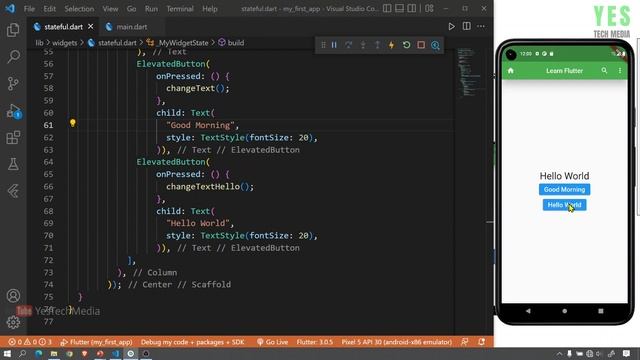The image size is (640, 360).
Task: Tap overflow menu in emulator app bar
Action: [x=620, y=71]
